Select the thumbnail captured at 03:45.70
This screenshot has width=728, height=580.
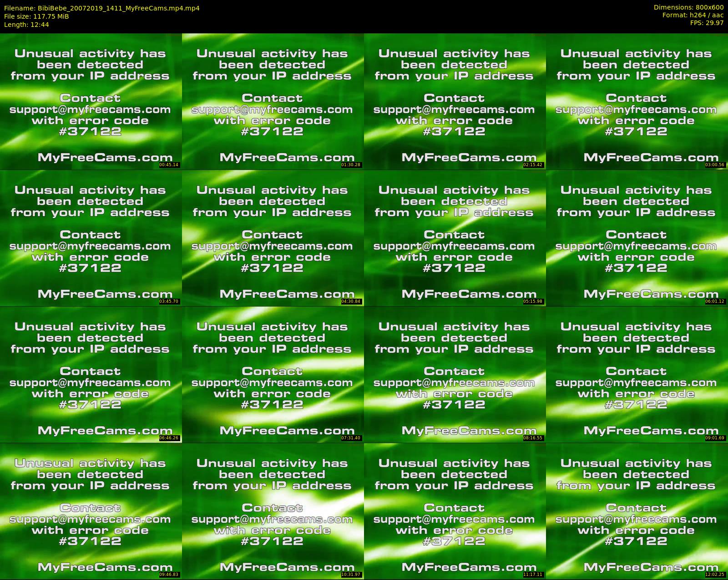91,238
